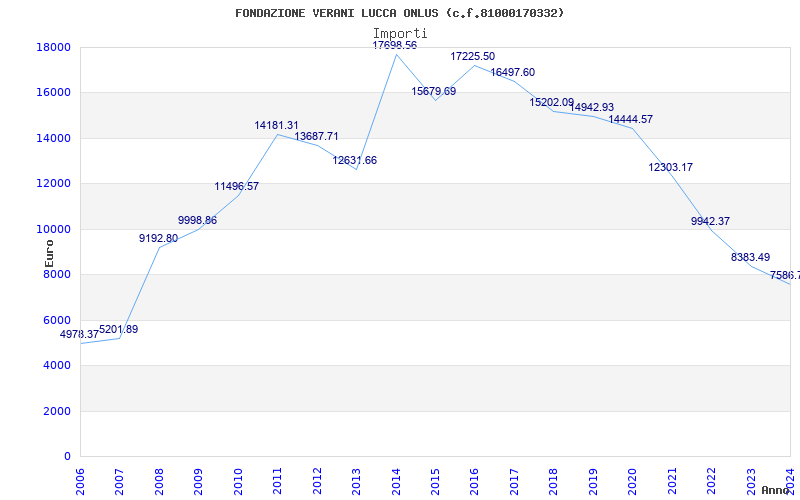The image size is (800, 500).
Task: Click the 2007 year axis label
Action: pyautogui.click(x=119, y=481)
